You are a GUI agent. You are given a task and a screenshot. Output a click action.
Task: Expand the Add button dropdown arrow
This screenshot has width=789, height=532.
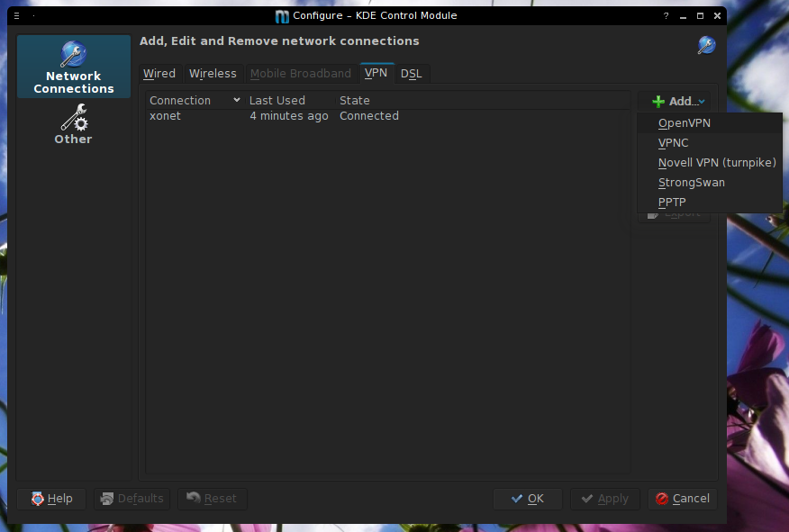coord(701,103)
